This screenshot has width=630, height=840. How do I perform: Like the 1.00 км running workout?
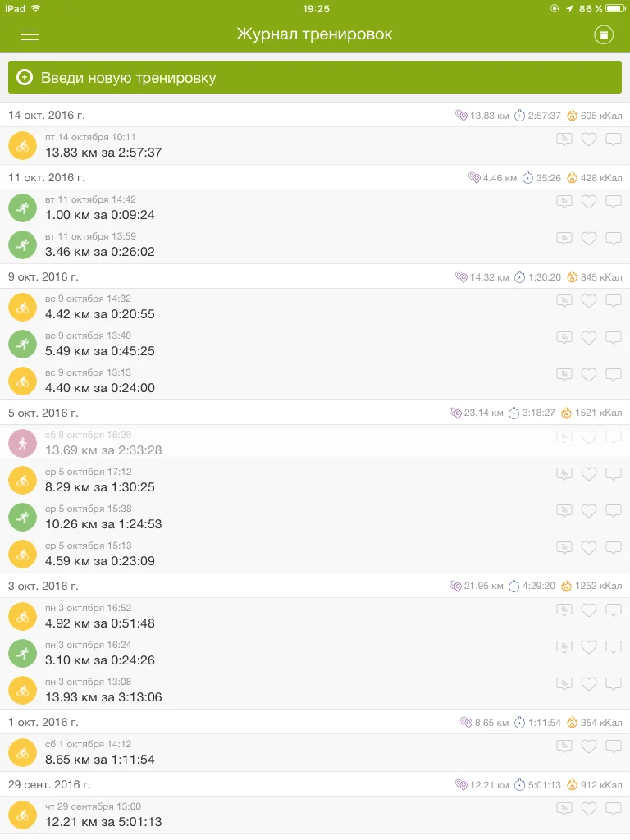point(588,202)
